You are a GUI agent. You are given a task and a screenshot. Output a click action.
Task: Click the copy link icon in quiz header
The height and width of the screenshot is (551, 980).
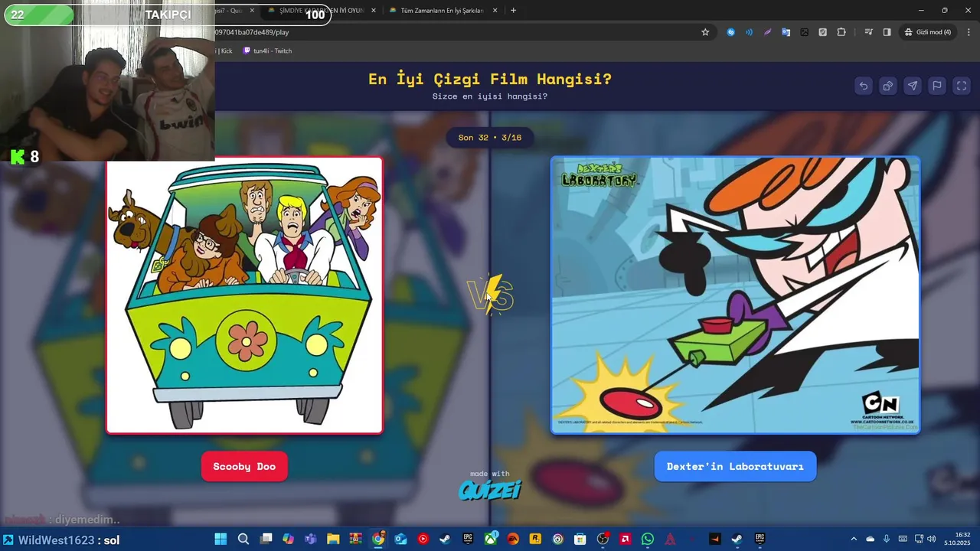pos(888,86)
